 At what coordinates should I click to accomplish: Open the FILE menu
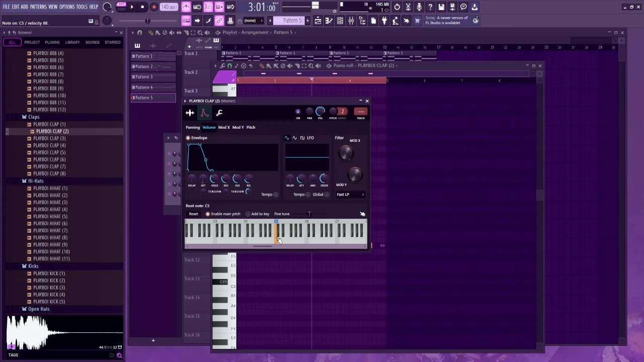point(7,7)
